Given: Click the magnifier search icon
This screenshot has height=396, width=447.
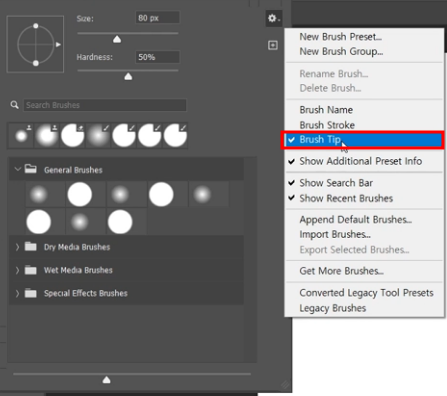Looking at the screenshot, I should click(14, 105).
